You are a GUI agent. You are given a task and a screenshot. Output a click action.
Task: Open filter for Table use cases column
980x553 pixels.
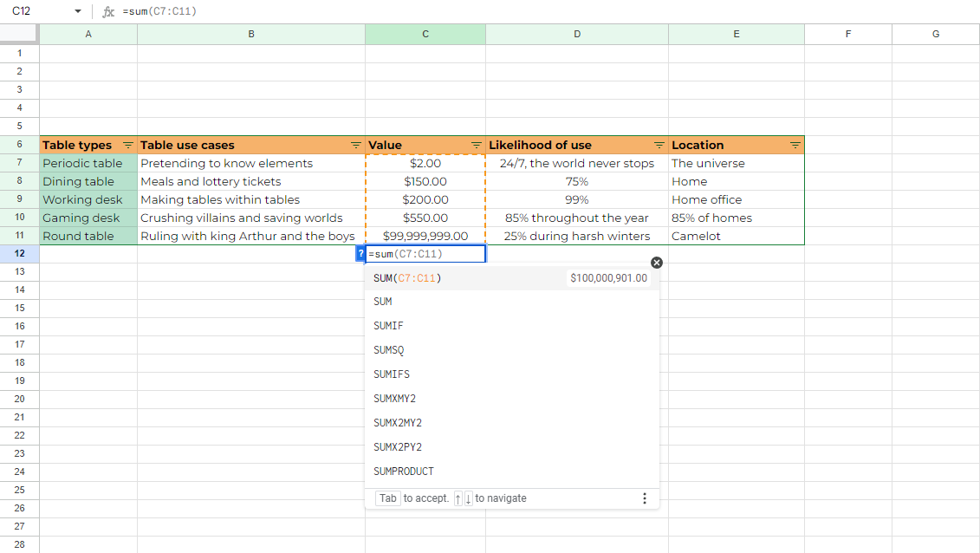click(x=355, y=145)
